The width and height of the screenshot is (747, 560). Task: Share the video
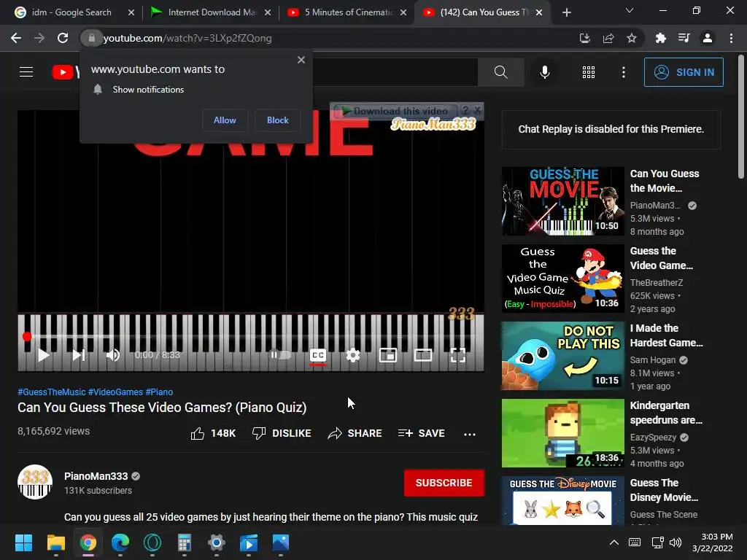(355, 433)
